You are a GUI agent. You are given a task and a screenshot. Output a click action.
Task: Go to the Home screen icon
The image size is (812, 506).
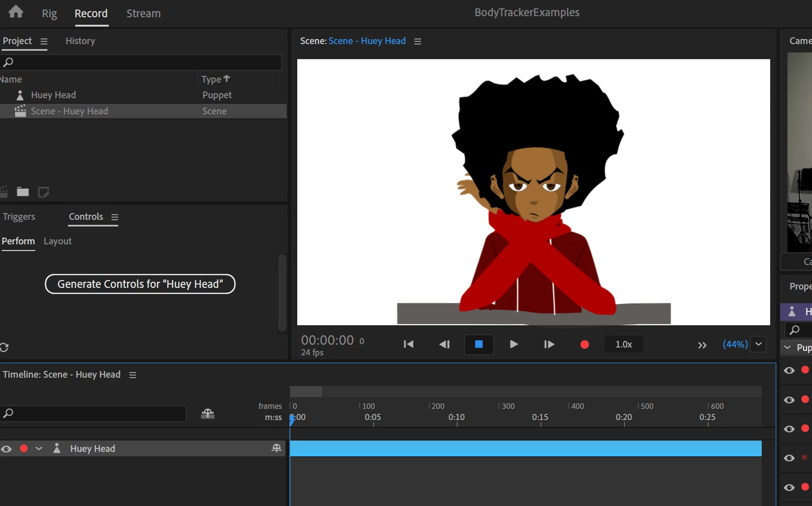click(x=16, y=12)
